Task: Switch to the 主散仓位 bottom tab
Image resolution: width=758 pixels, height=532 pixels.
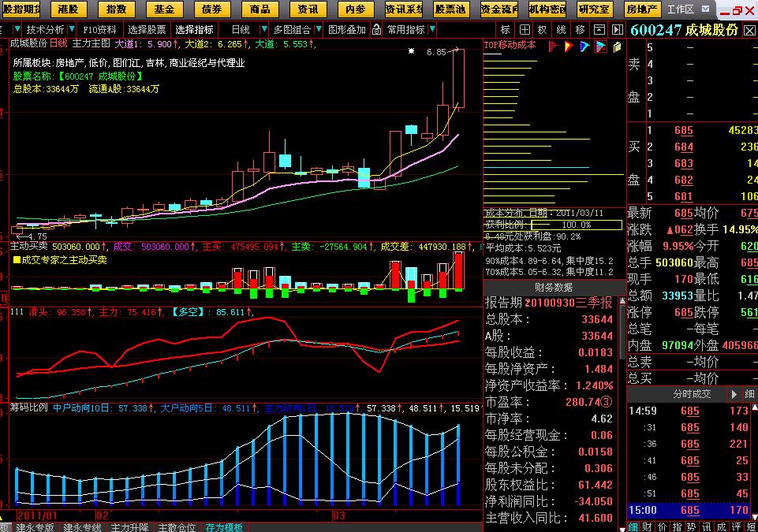Action: tap(177, 527)
